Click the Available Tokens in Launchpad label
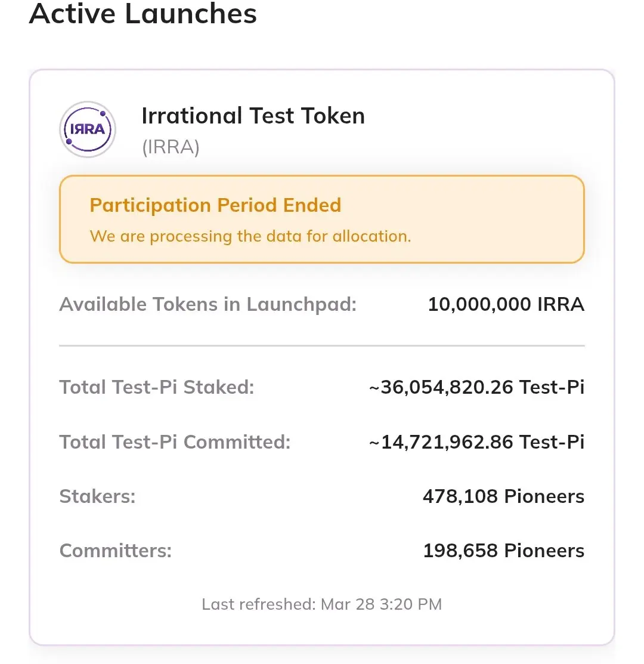Viewport: 644px width, 664px height. (208, 305)
